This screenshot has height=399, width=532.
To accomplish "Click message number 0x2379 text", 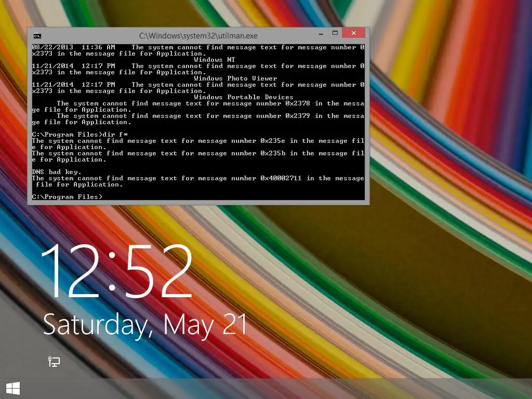I will (x=298, y=116).
